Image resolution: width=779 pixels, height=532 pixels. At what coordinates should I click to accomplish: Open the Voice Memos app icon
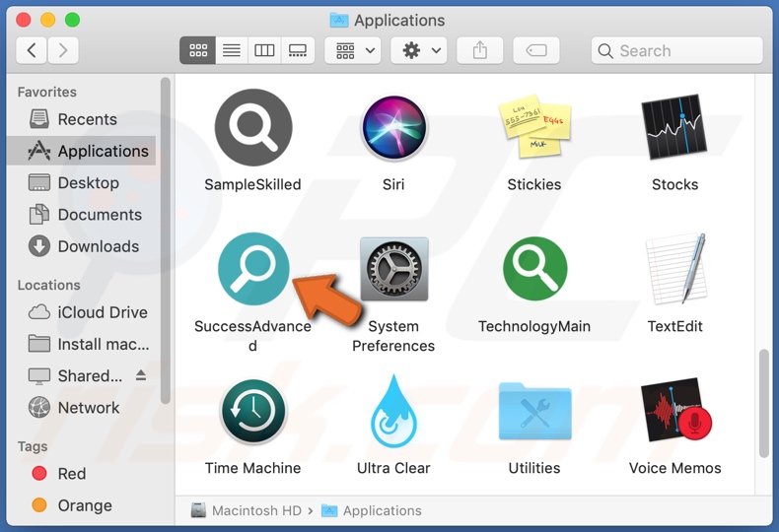pyautogui.click(x=675, y=410)
